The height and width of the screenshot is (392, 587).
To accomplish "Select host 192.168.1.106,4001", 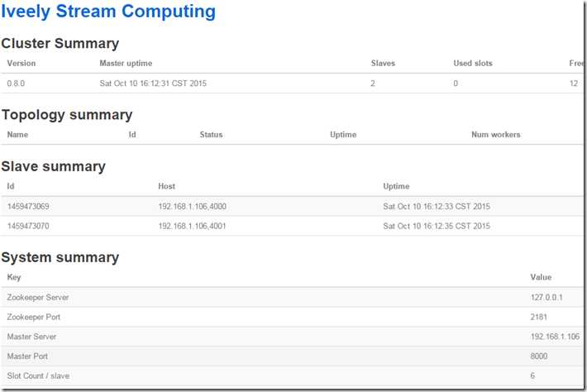I will click(x=192, y=226).
